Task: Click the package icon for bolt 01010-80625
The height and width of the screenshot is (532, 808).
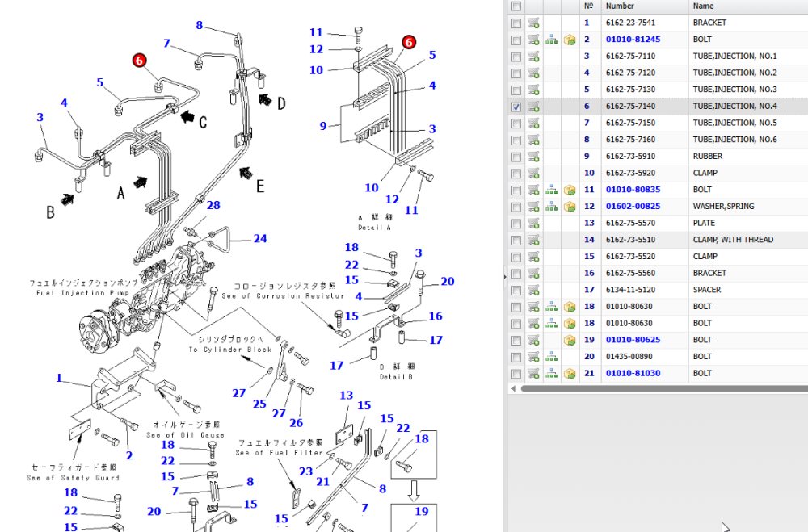Action: pyautogui.click(x=570, y=340)
